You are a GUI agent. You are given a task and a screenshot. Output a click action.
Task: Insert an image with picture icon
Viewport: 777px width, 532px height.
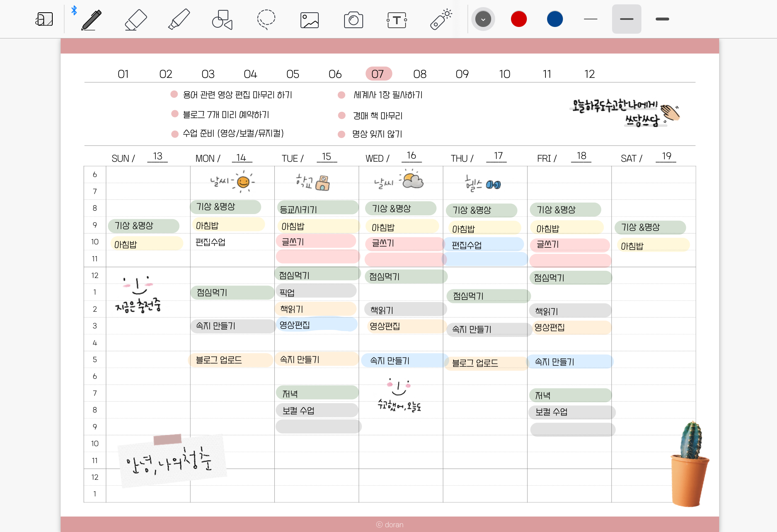click(x=310, y=19)
